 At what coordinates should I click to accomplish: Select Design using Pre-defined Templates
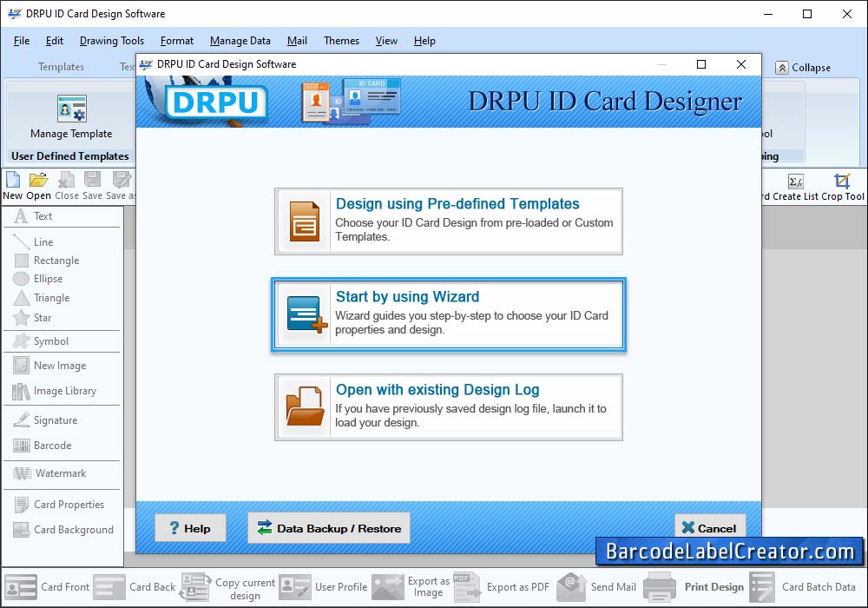click(449, 221)
